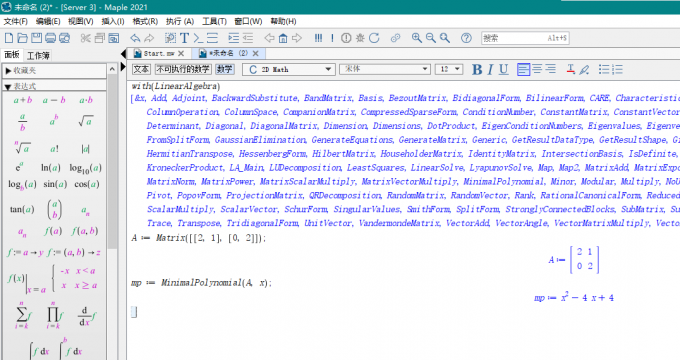
Task: Go forward with the right arrow icon
Action: [x=297, y=38]
